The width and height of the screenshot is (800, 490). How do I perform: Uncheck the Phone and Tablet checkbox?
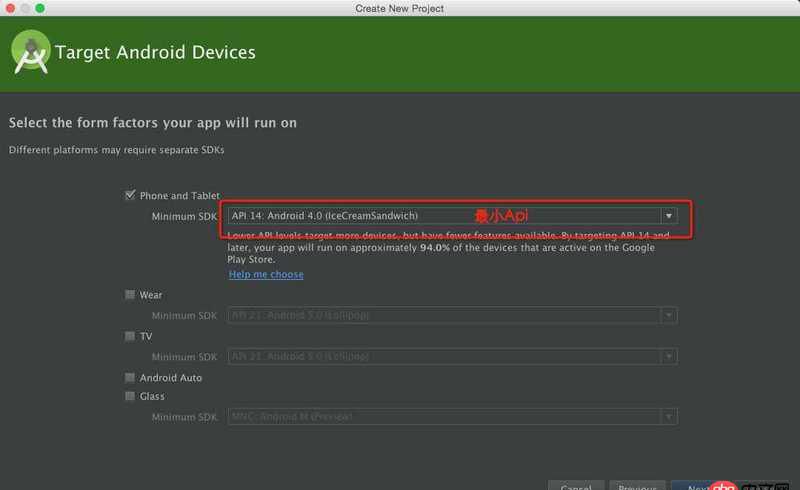130,196
